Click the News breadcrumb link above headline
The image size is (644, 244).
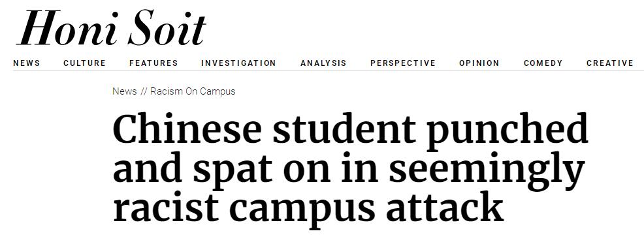125,91
